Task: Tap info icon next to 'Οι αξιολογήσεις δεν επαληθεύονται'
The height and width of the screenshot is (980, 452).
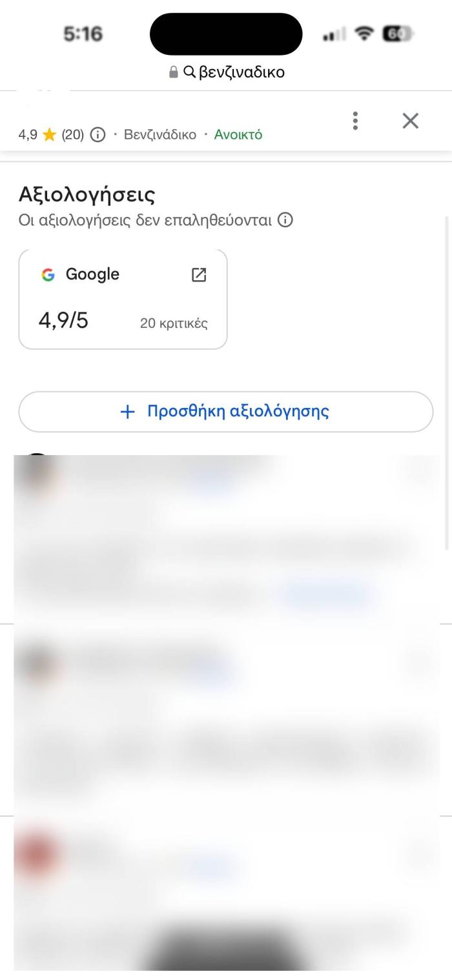Action: tap(285, 220)
